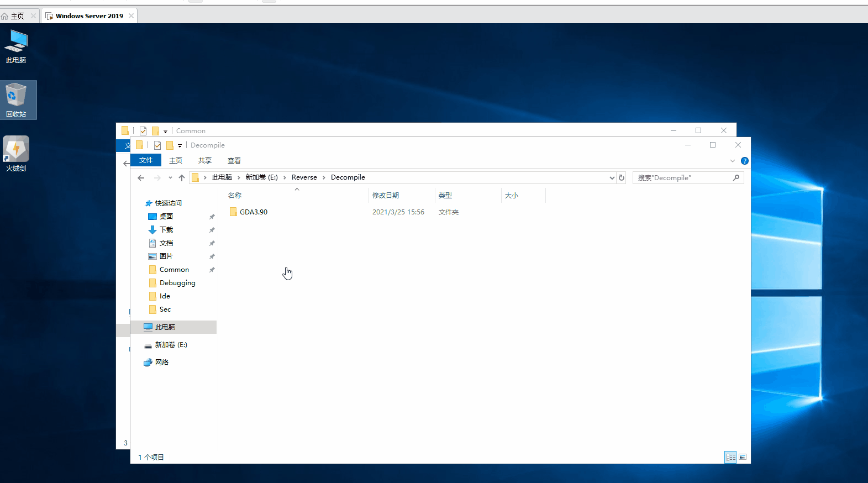This screenshot has height=483, width=868.
Task: Click the date 2021/3/25 15:56
Action: coord(398,212)
